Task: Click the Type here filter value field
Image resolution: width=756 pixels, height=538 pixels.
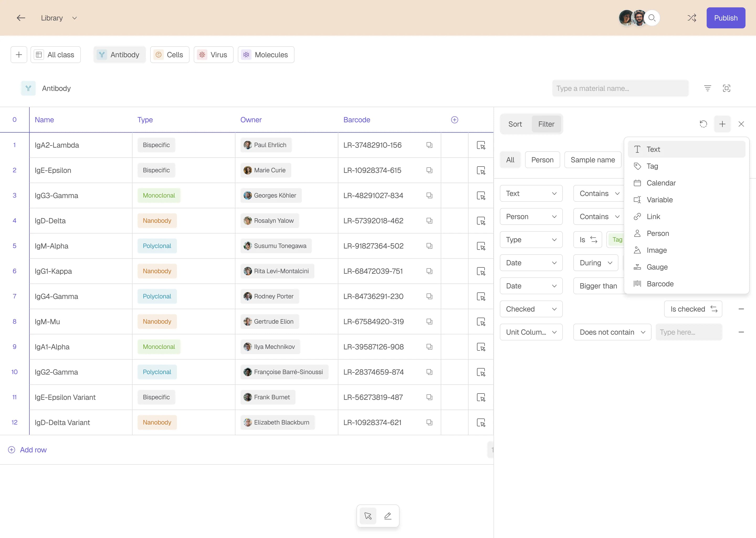Action: pos(689,332)
